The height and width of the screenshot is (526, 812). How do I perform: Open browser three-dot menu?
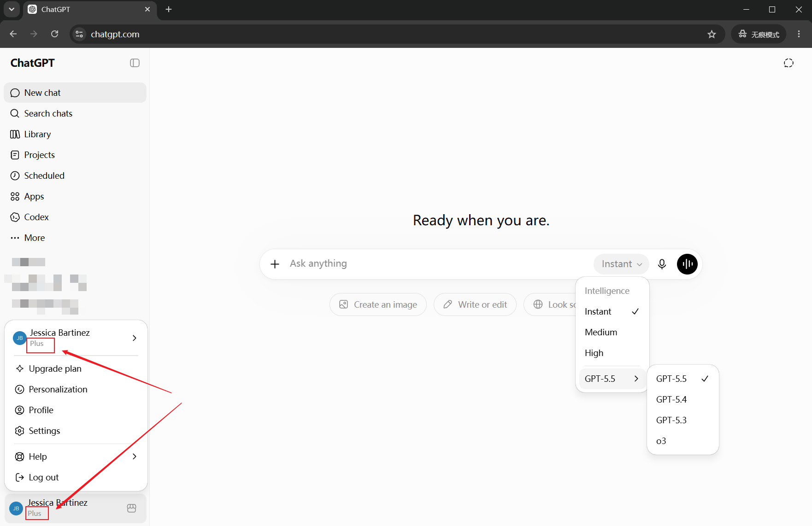point(799,34)
